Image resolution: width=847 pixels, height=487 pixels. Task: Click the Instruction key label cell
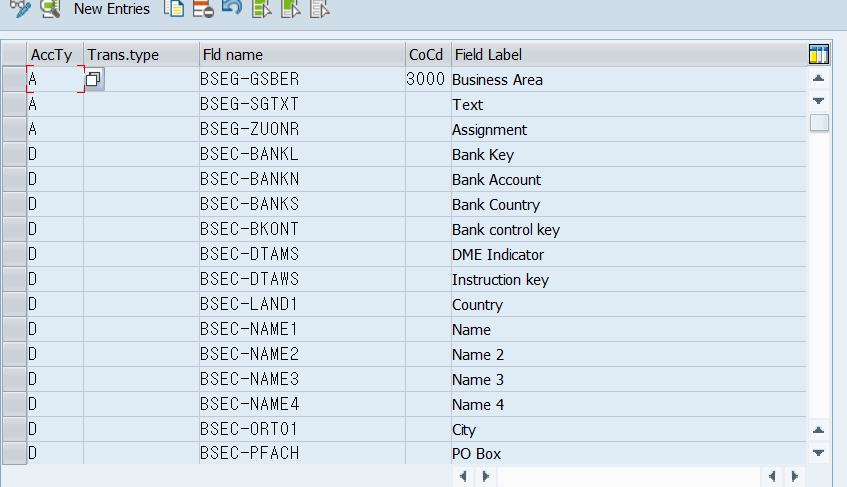pos(629,280)
